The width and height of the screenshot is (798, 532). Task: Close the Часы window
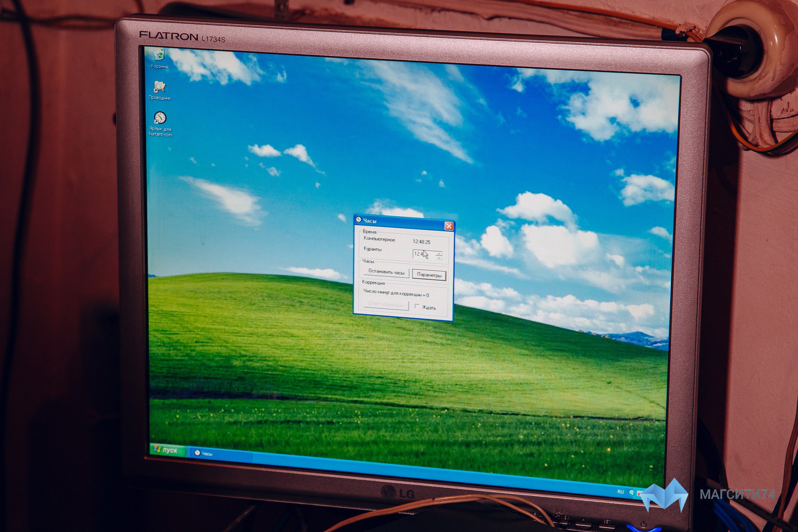[449, 226]
